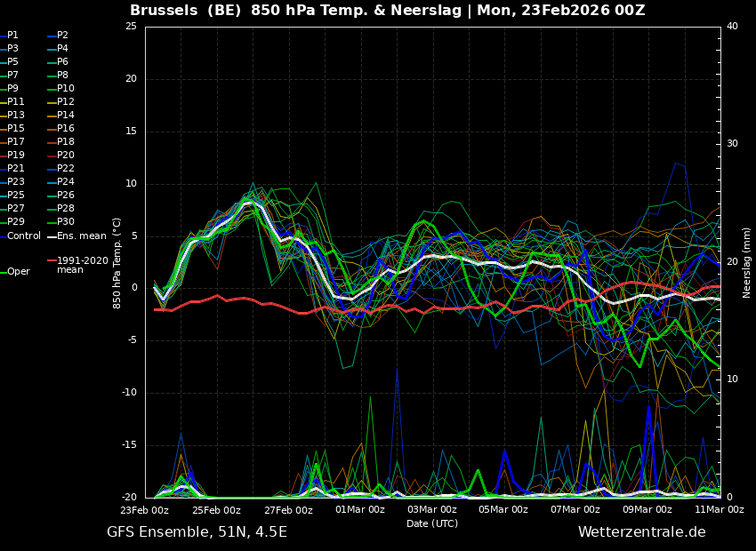Click the 05Mar 00z date tick

[x=503, y=509]
